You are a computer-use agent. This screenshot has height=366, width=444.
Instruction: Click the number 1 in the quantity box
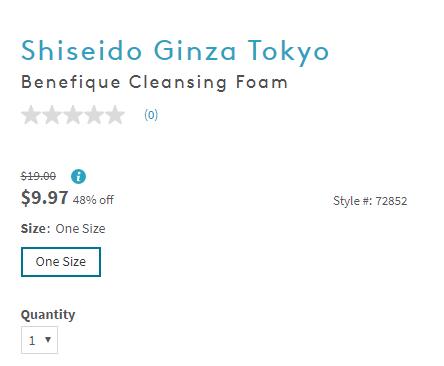32,340
